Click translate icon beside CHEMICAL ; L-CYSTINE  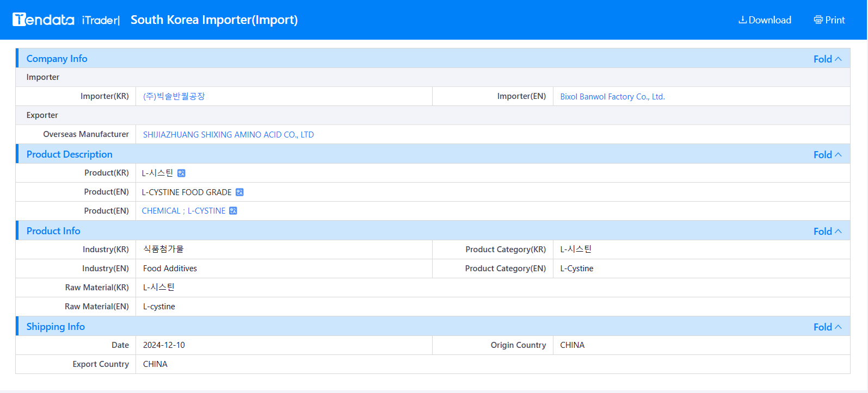[233, 211]
